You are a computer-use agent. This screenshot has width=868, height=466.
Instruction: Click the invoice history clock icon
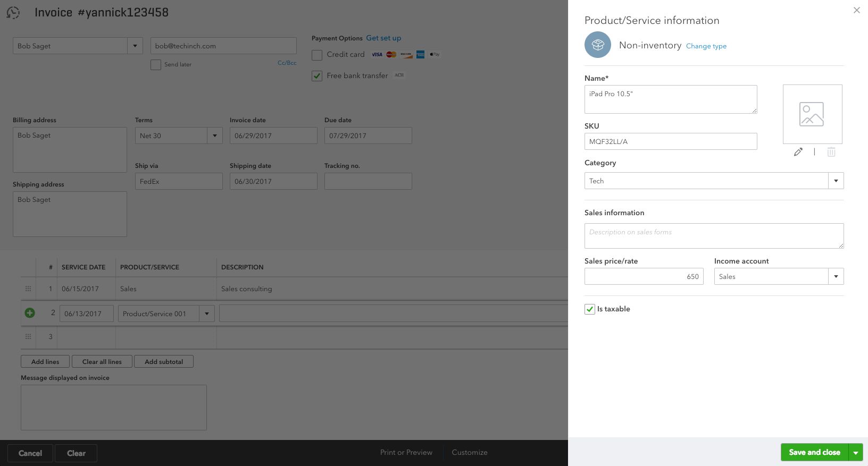(13, 13)
